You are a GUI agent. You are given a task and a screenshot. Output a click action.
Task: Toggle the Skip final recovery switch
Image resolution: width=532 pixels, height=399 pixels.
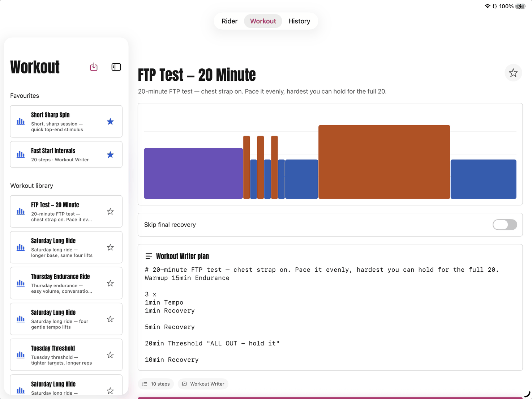pos(505,225)
